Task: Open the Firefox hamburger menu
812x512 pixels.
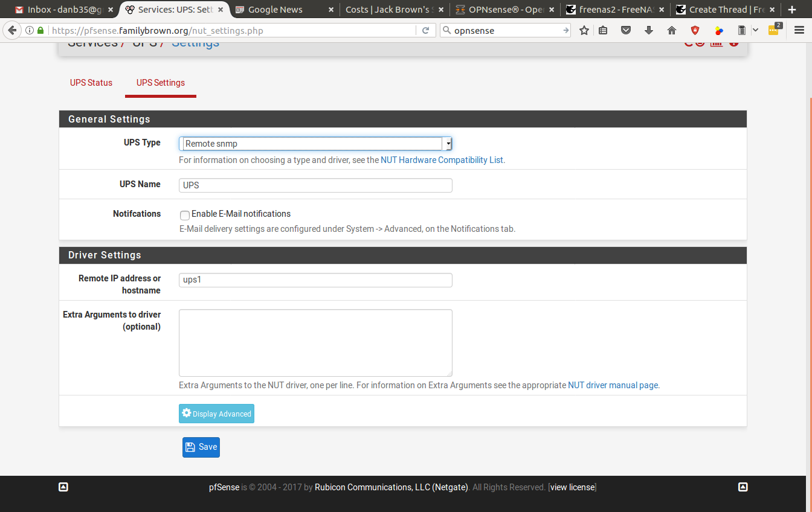Action: (x=799, y=30)
